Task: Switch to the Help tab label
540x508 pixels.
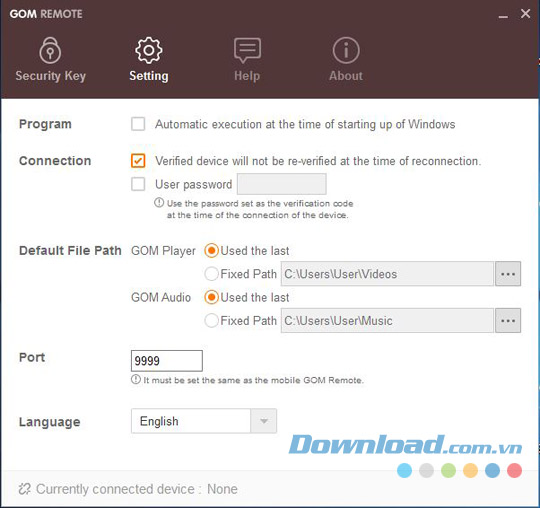Action: click(x=247, y=76)
